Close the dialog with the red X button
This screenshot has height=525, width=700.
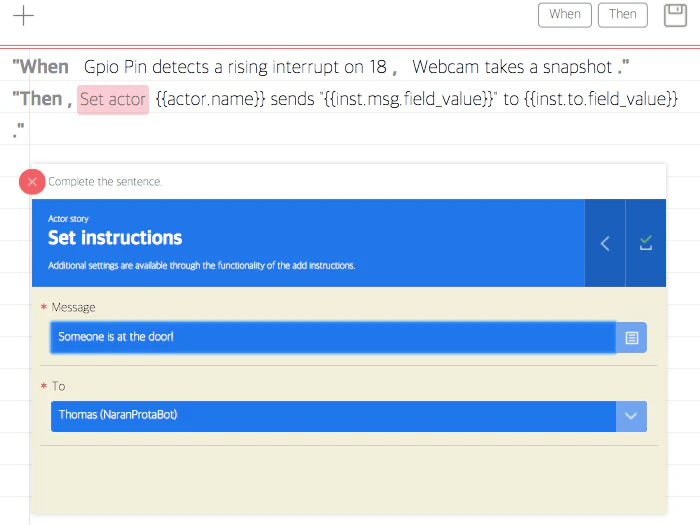(32, 182)
